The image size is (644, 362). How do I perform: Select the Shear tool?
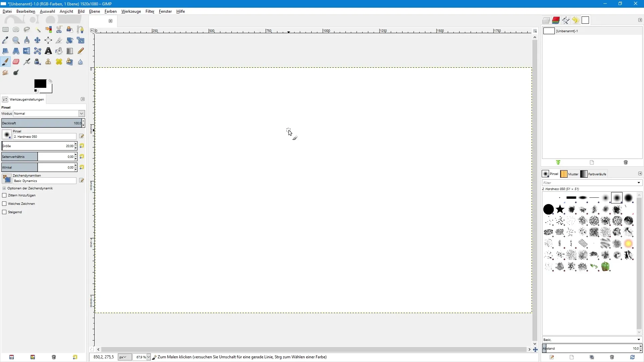click(x=5, y=51)
